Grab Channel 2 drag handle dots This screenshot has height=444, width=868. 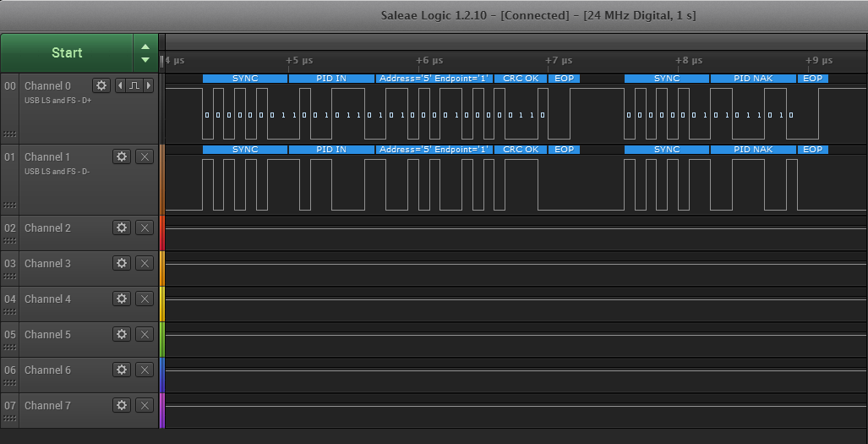[10, 240]
